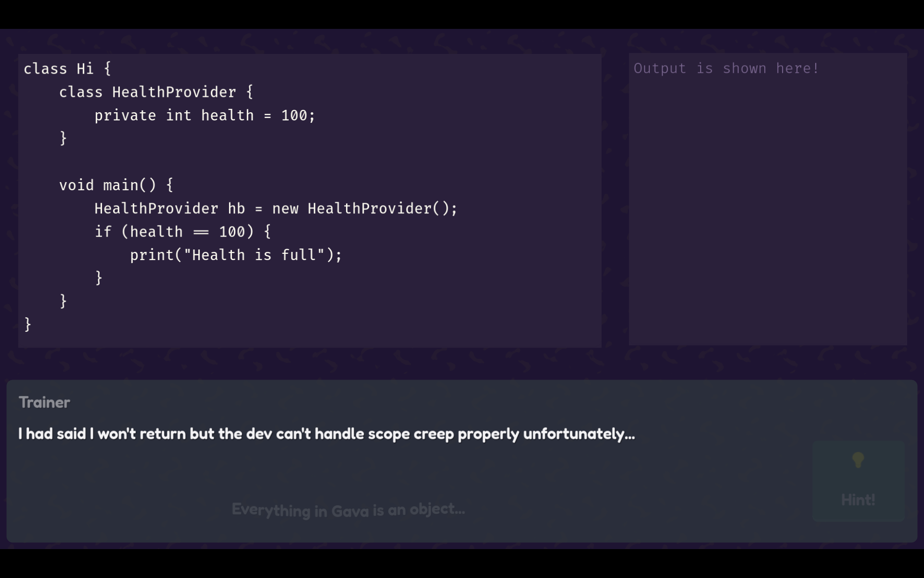Click the 'private int health = 100;' line
The image size is (924, 578).
click(205, 116)
